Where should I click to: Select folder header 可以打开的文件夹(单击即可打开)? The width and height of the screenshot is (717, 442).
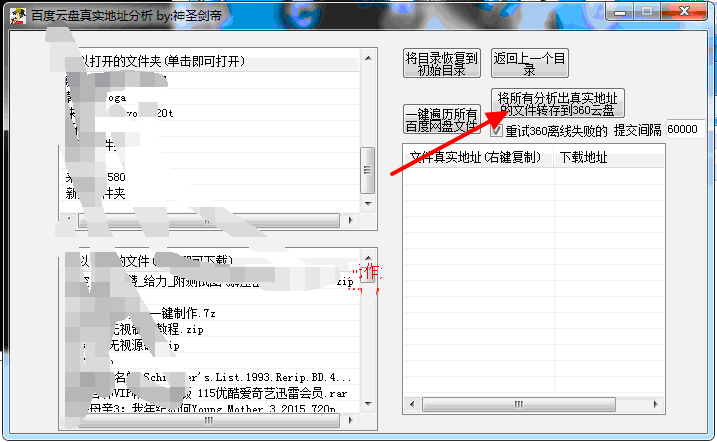coord(209,61)
